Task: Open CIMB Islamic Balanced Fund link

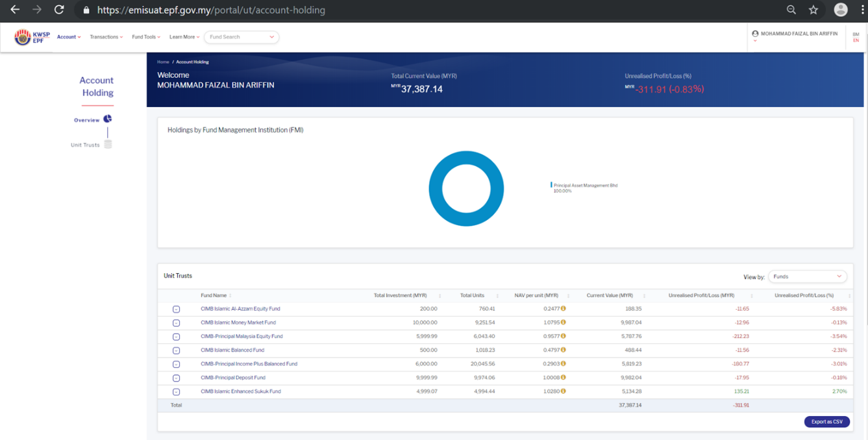Action: coord(232,350)
